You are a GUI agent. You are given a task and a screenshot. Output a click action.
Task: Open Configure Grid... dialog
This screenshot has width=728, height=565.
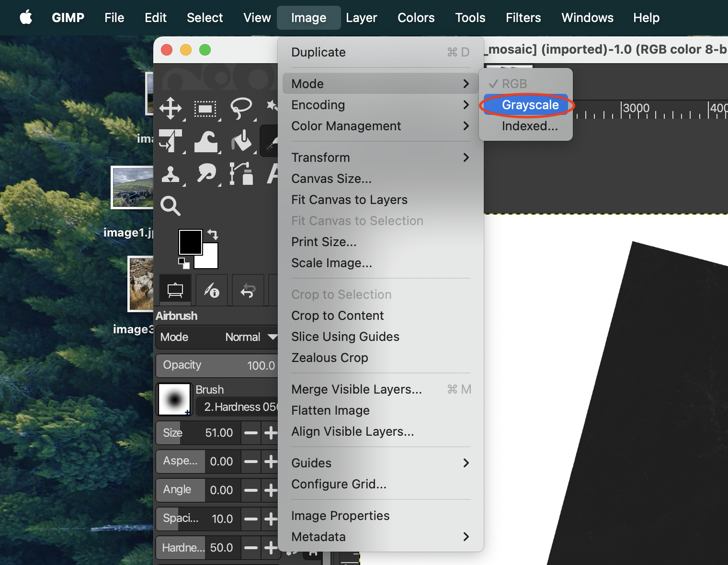(381, 484)
